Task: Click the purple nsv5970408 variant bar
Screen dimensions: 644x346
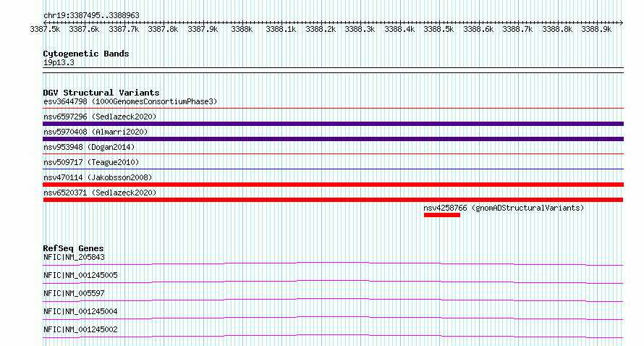Action: (333, 139)
